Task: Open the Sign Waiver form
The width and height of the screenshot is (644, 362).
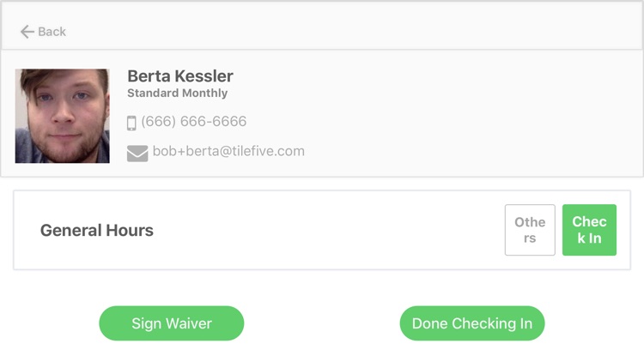Action: click(172, 323)
